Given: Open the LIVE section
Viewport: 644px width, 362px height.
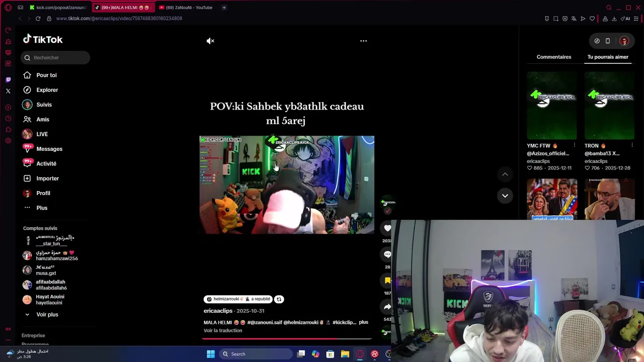Looking at the screenshot, I should [42, 134].
